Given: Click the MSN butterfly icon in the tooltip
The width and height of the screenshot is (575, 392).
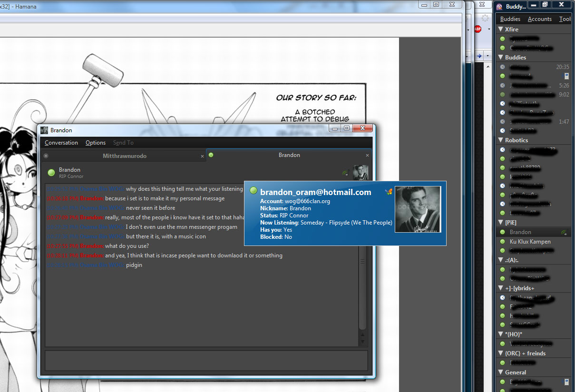Looking at the screenshot, I should [x=389, y=192].
